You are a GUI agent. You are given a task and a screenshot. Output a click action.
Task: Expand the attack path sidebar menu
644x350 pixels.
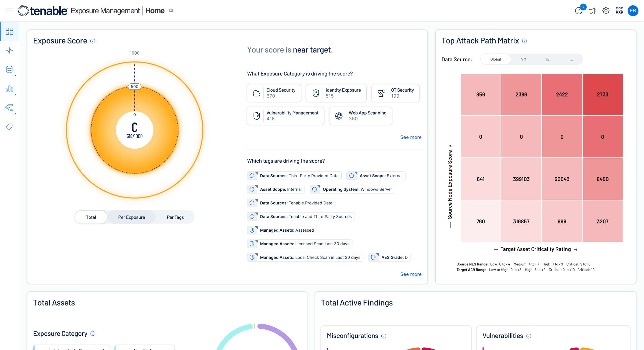coord(9,108)
